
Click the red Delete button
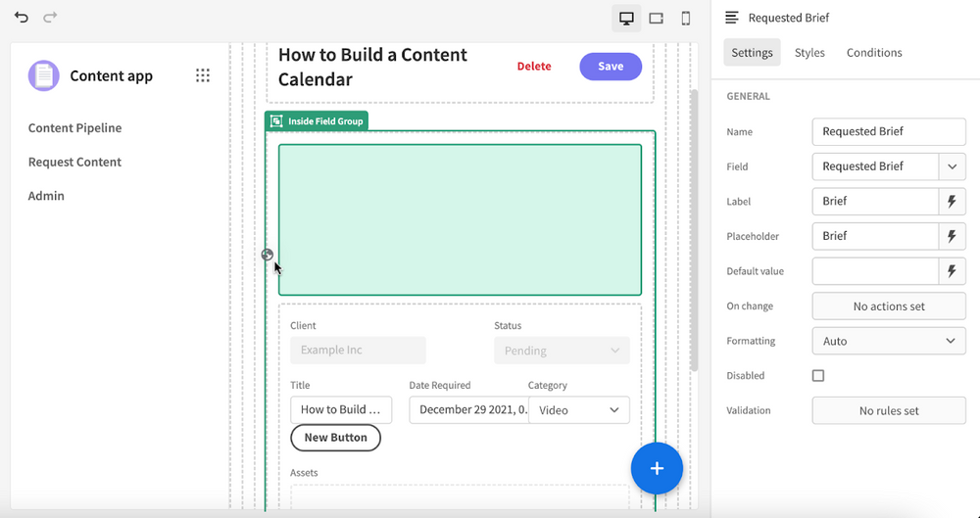[x=534, y=67]
